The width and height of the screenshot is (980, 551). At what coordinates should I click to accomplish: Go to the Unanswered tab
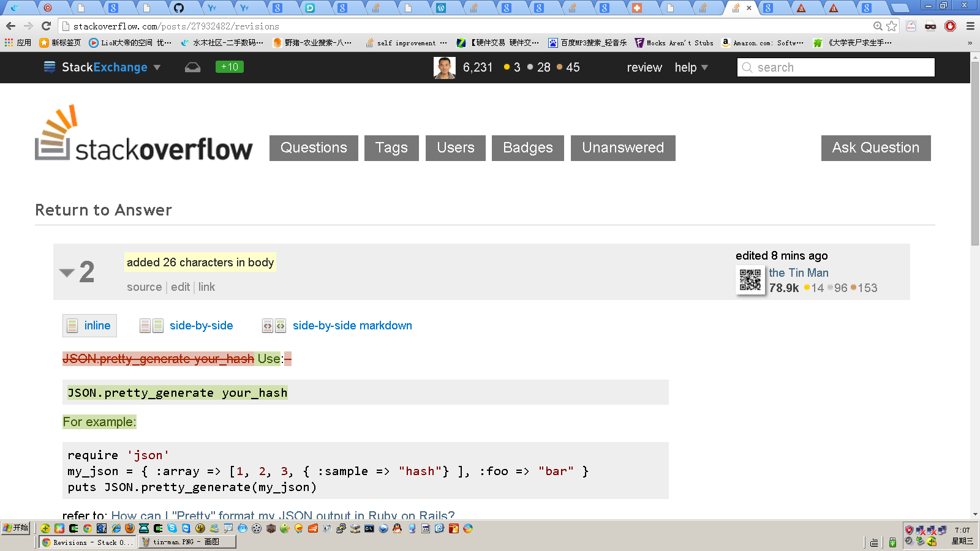[622, 148]
